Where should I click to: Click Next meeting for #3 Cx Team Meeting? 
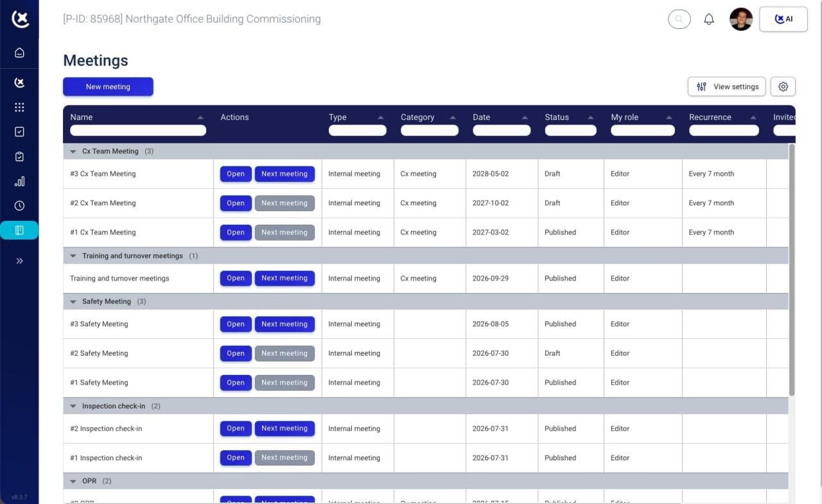pyautogui.click(x=284, y=174)
